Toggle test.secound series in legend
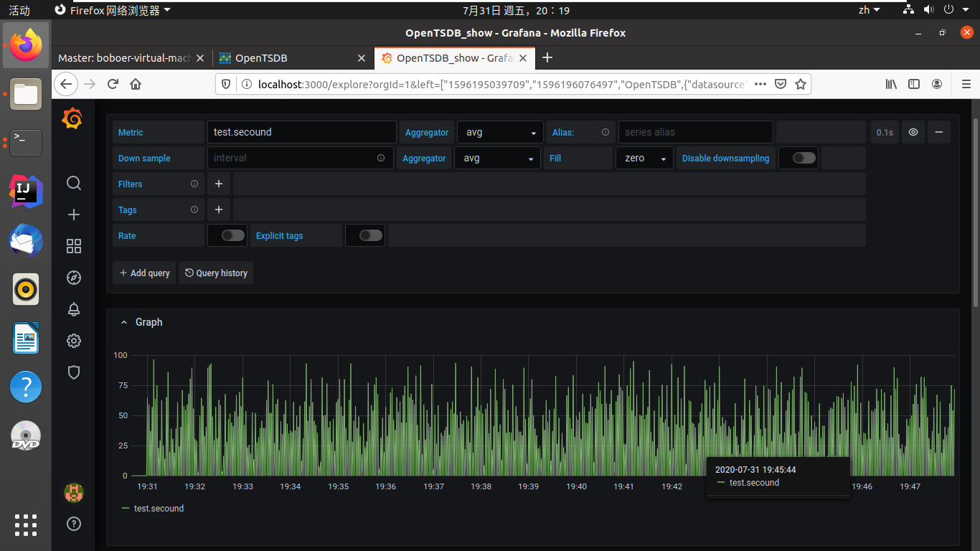Screen dimensions: 980x551 159,508
